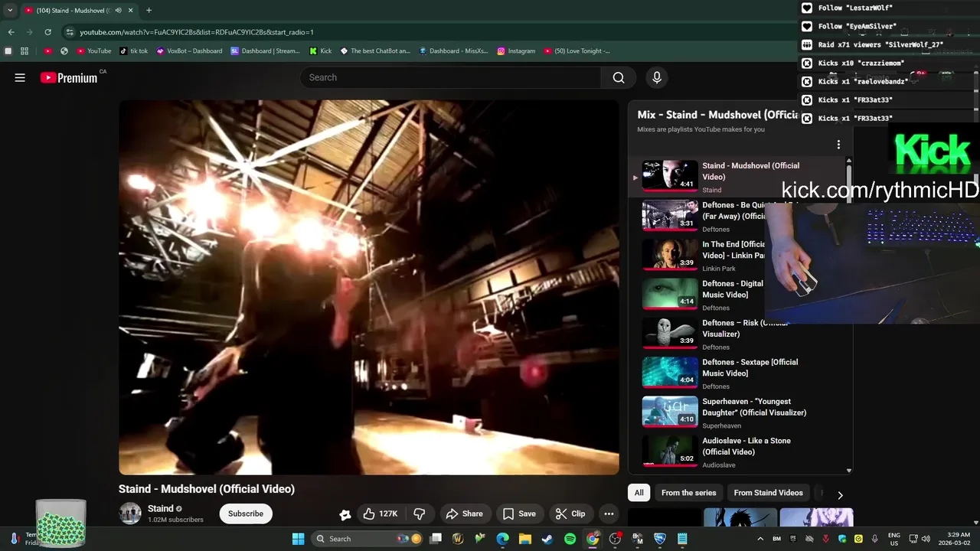980x551 pixels.
Task: Mute the tab via speaker icon
Action: pyautogui.click(x=119, y=11)
